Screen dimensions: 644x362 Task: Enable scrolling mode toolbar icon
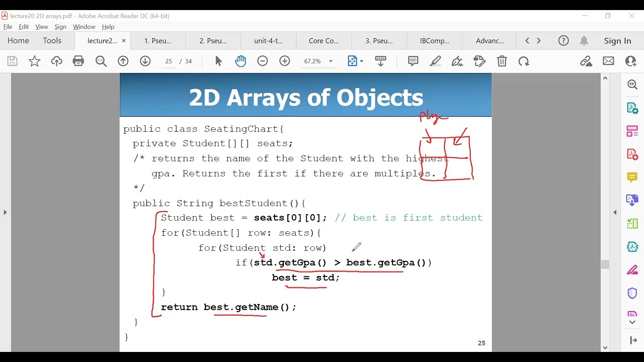381,61
